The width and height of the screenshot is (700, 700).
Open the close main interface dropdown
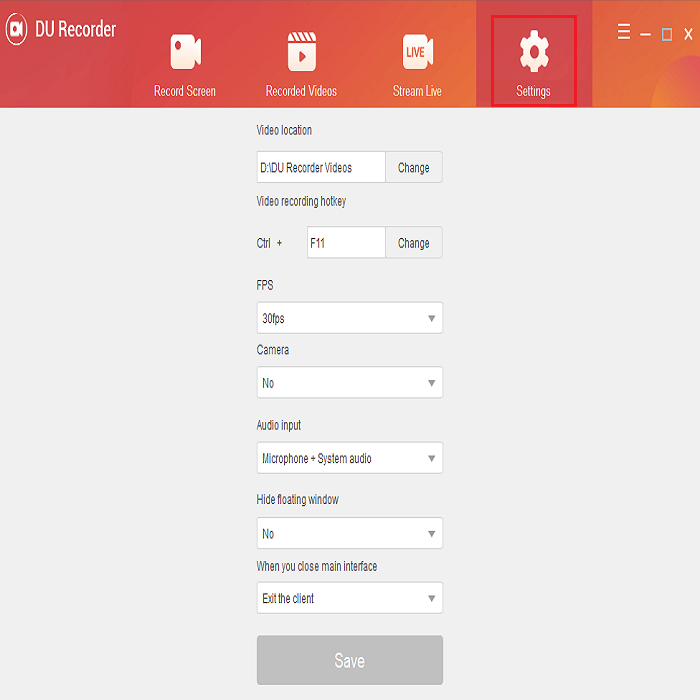point(350,598)
